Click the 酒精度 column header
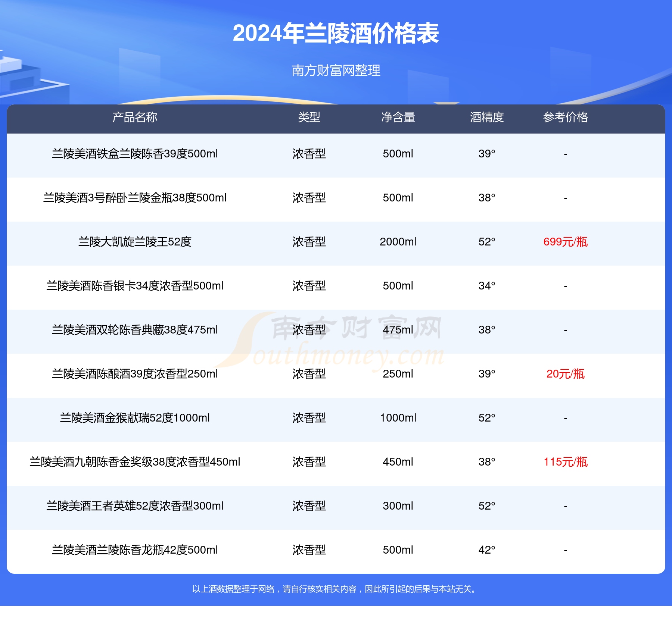This screenshot has width=672, height=623. pyautogui.click(x=487, y=117)
